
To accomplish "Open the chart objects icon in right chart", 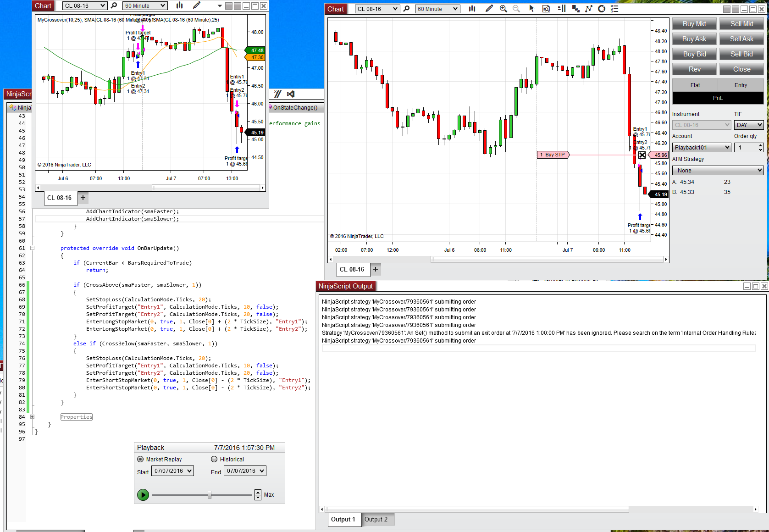I will pyautogui.click(x=576, y=9).
